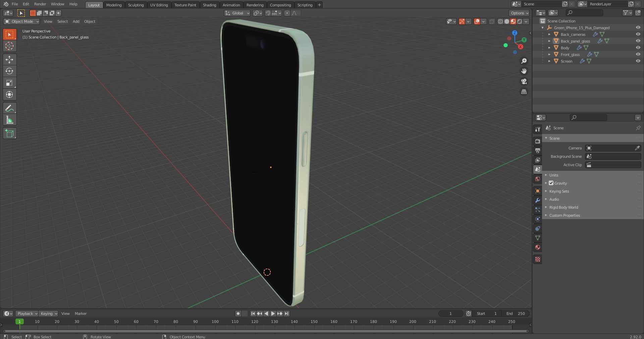
Task: Select the Annotate tool
Action: [x=9, y=108]
